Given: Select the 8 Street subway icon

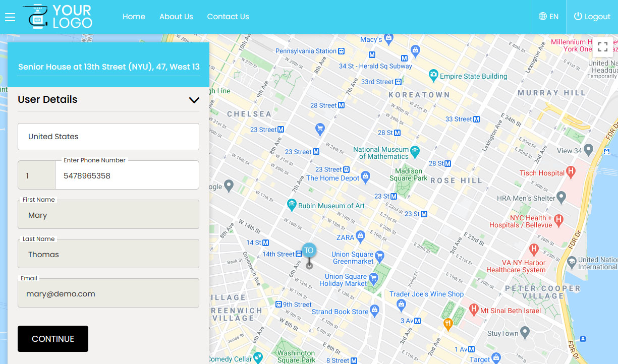Looking at the screenshot, I should click(354, 360).
